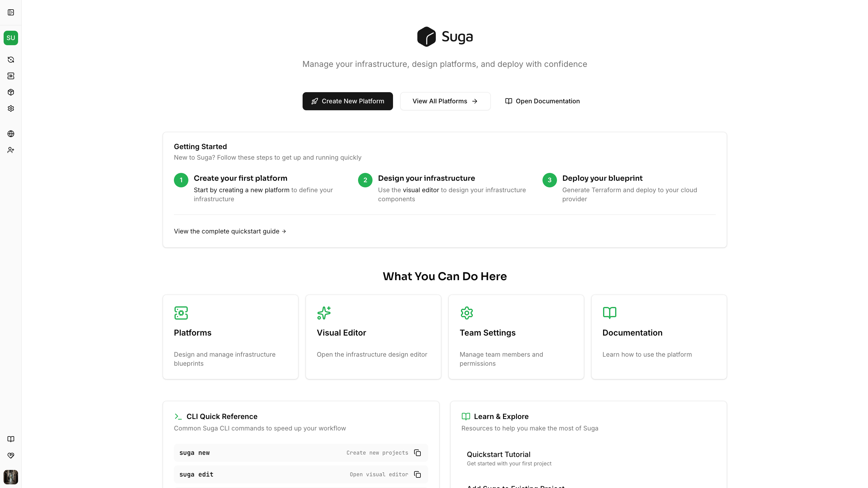Click the globe icon in the sidebar
The width and height of the screenshot is (868, 488).
coord(11,134)
